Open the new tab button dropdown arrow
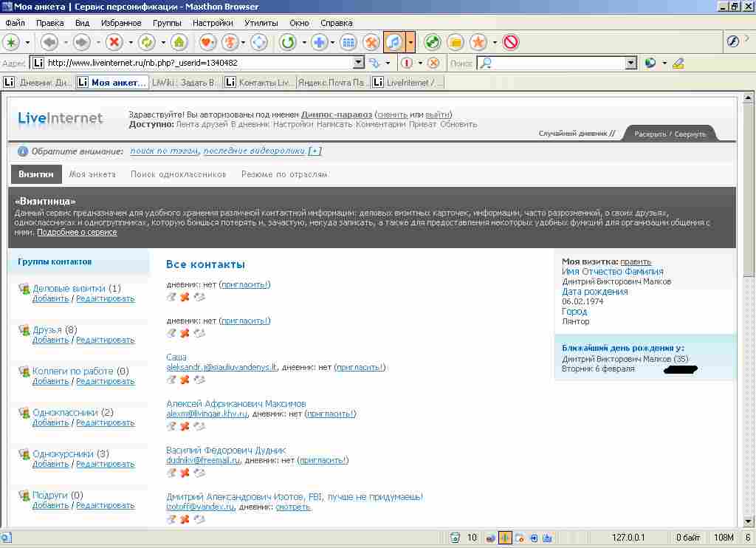Viewport: 756px width, 548px height. [27, 42]
